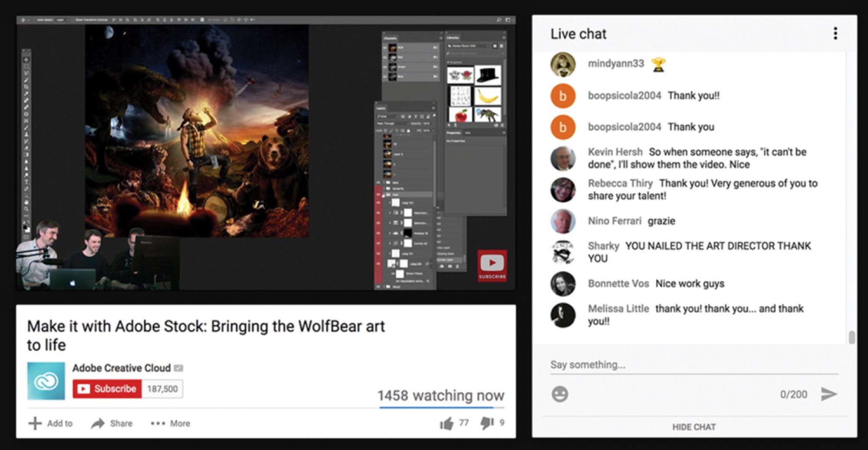
Task: Click the Layers panel vertical scrollbar
Action: coord(434,174)
